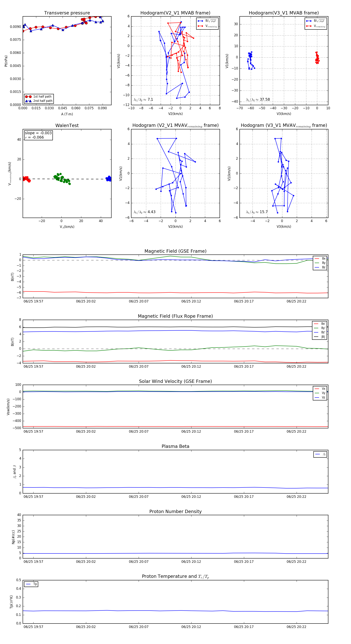Click the V_remaining legend entry in V3_V1 MVAB hodogram
This screenshot has width=351, height=644.
316,26
